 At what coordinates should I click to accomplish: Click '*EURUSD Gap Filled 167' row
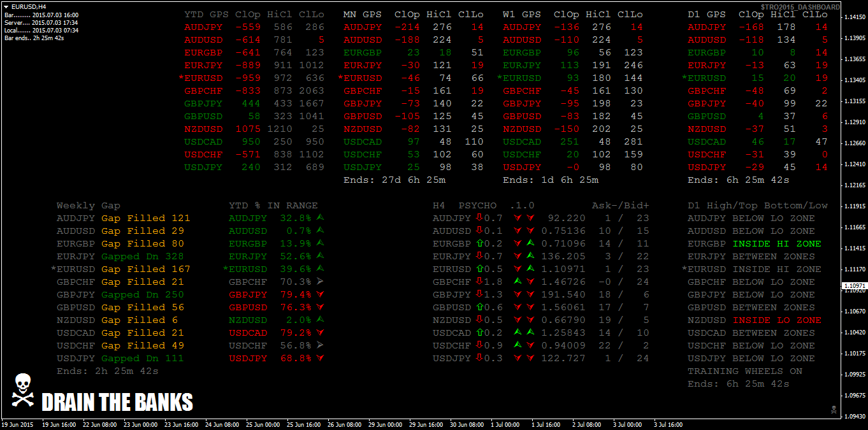point(120,269)
